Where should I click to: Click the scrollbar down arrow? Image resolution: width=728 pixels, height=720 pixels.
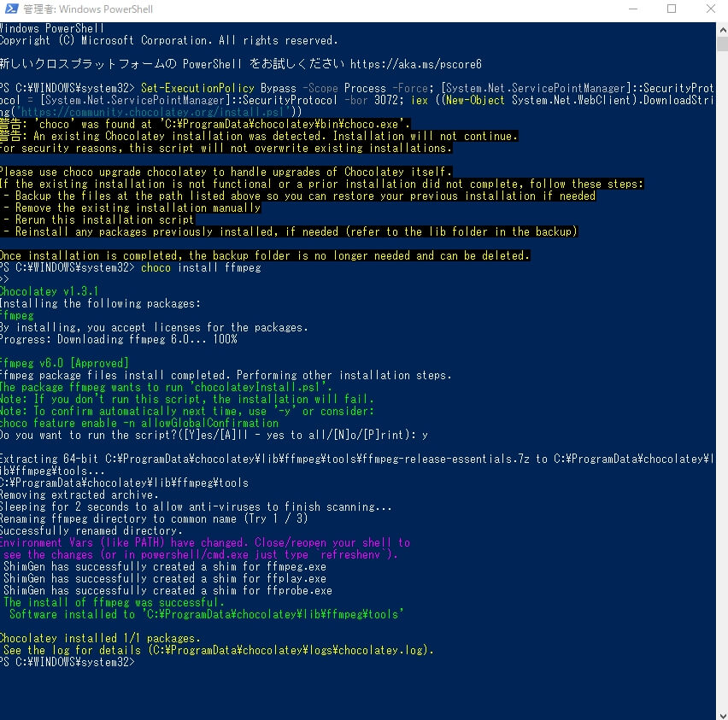pos(722,715)
